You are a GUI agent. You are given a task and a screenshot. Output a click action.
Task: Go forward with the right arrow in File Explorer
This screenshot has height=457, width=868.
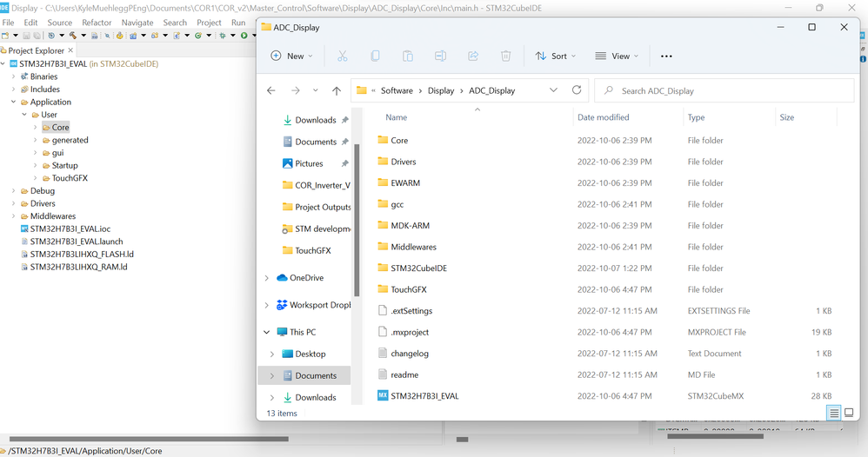click(x=295, y=90)
